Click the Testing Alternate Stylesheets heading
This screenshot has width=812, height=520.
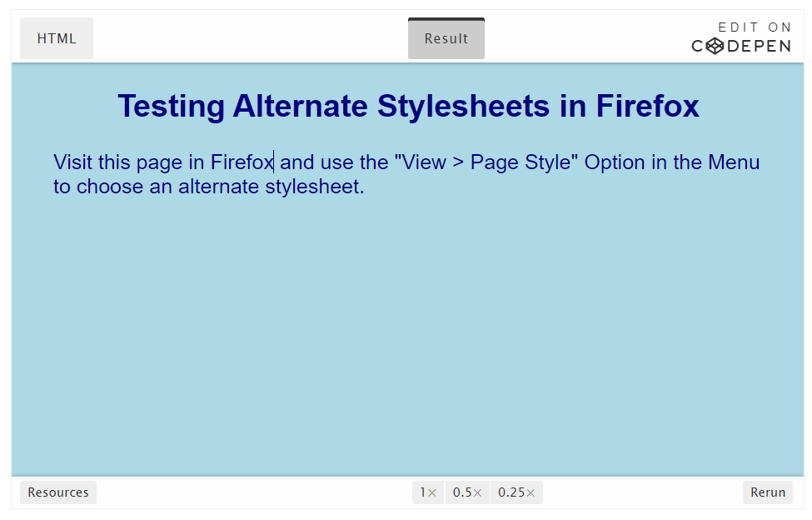point(408,107)
